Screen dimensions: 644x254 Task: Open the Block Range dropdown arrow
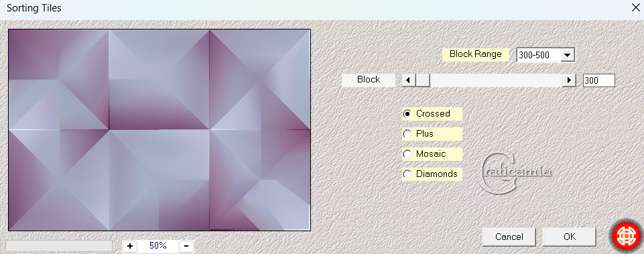coord(567,55)
